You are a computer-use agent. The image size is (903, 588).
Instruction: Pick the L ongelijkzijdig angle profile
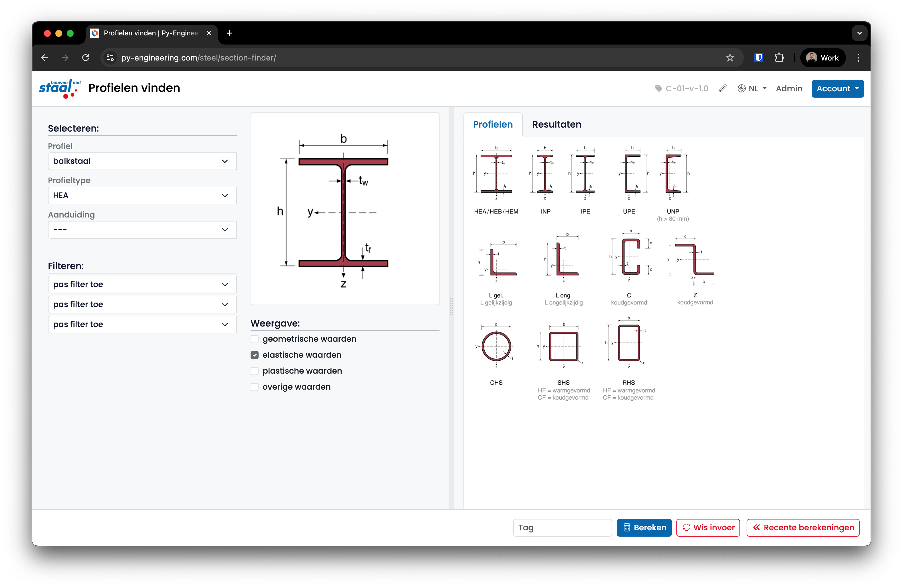pos(563,261)
